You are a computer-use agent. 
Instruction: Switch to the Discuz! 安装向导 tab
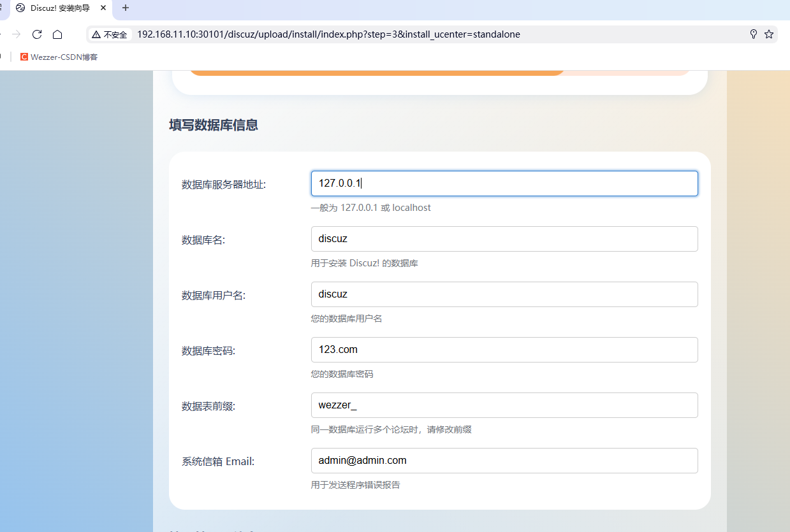(61, 8)
